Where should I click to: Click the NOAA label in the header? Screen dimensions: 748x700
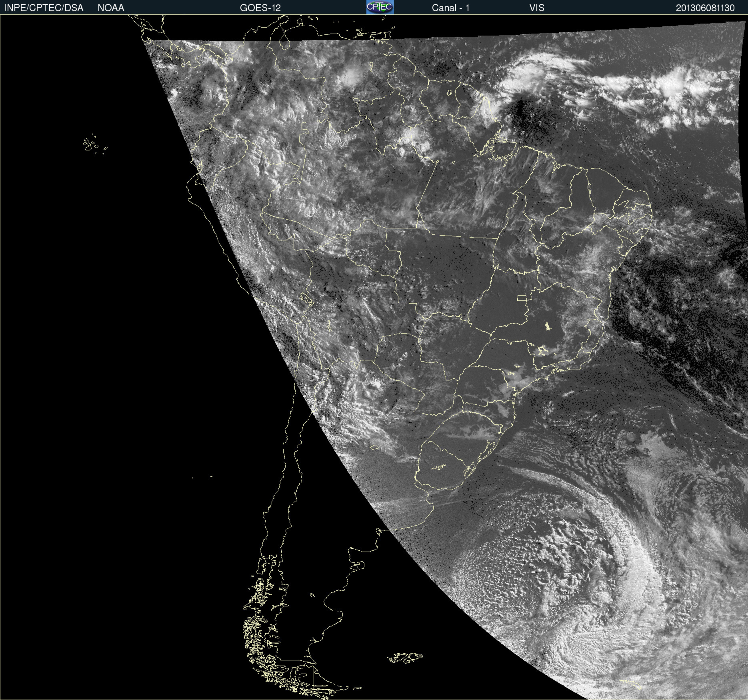[x=111, y=8]
